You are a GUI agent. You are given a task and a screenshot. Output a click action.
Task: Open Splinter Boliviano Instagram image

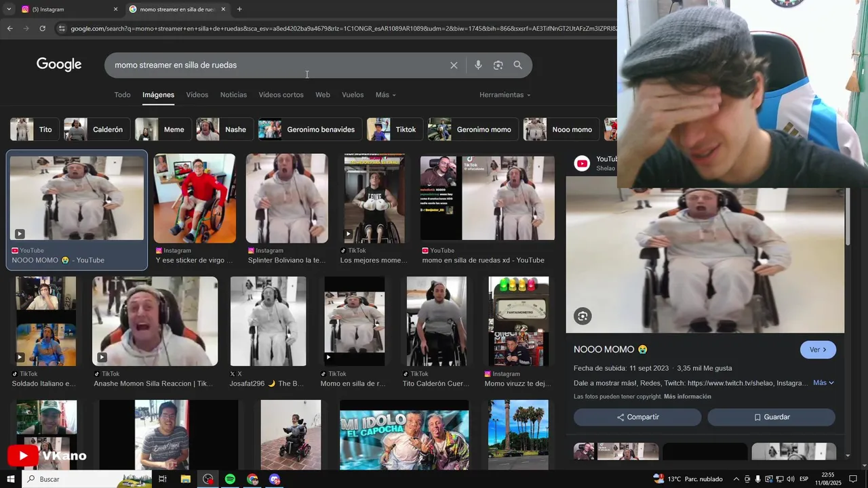click(x=287, y=198)
